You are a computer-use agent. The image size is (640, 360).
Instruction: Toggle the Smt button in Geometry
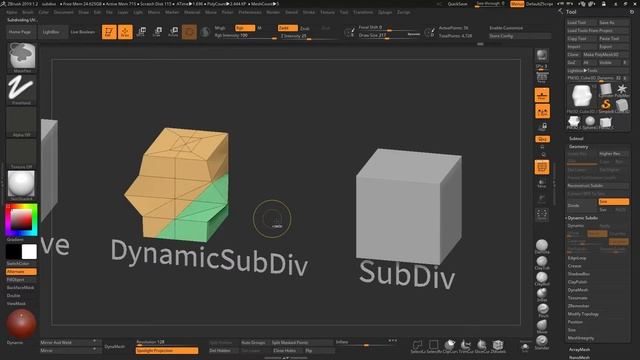(x=613, y=202)
